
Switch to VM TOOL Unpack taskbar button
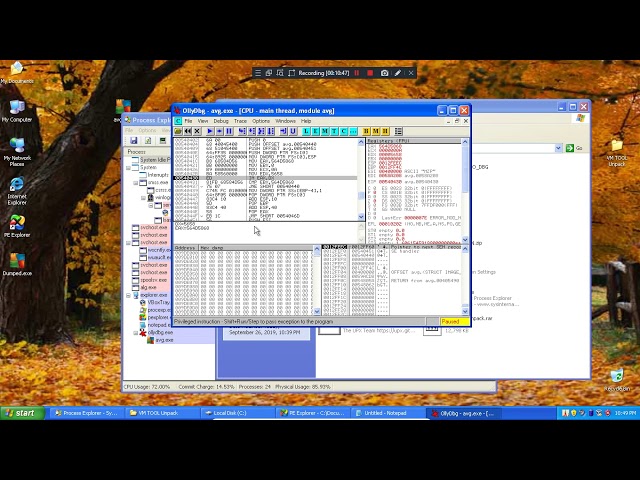point(162,413)
